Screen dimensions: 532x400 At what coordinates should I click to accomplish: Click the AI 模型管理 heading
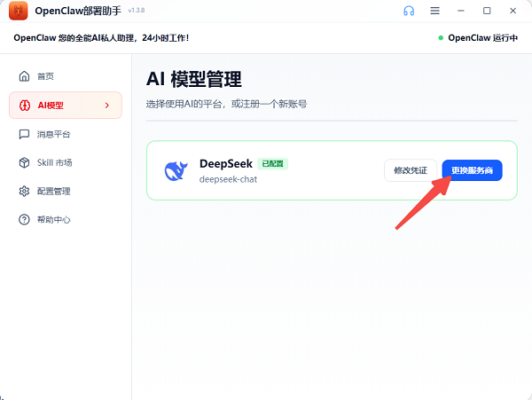tap(194, 79)
